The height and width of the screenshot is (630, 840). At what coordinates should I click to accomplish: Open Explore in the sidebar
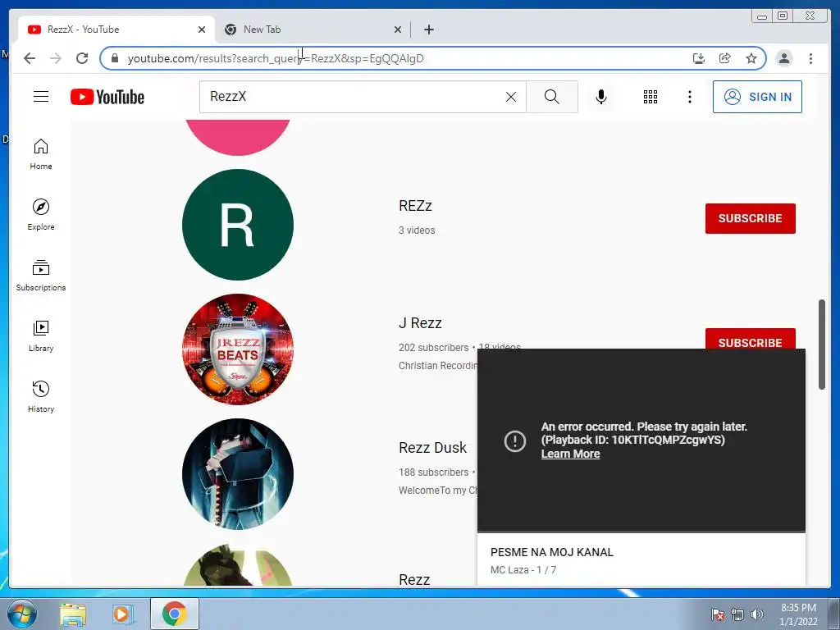(x=41, y=215)
